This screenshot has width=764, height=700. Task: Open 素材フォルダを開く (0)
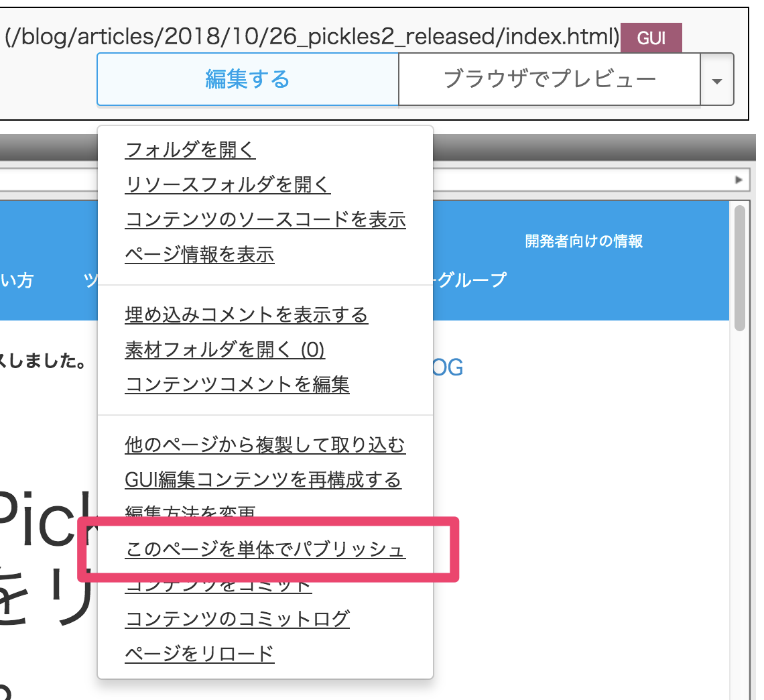click(225, 349)
